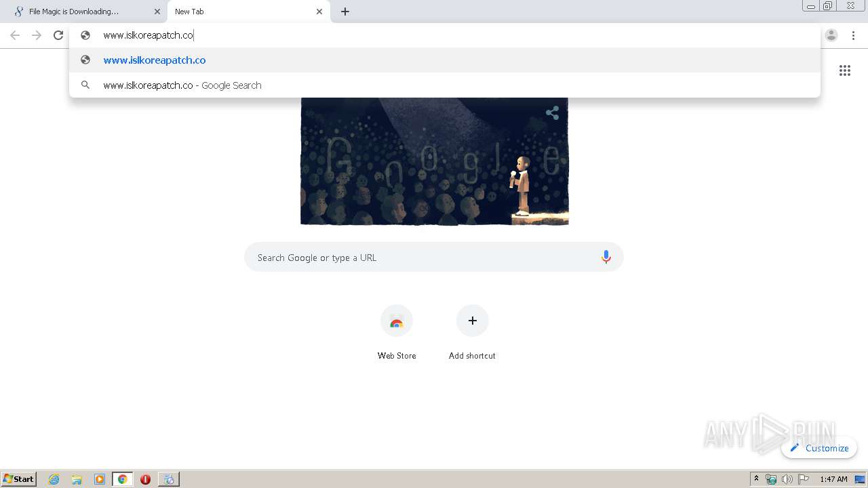The height and width of the screenshot is (488, 868).
Task: Click the Web Store label
Action: (x=397, y=356)
